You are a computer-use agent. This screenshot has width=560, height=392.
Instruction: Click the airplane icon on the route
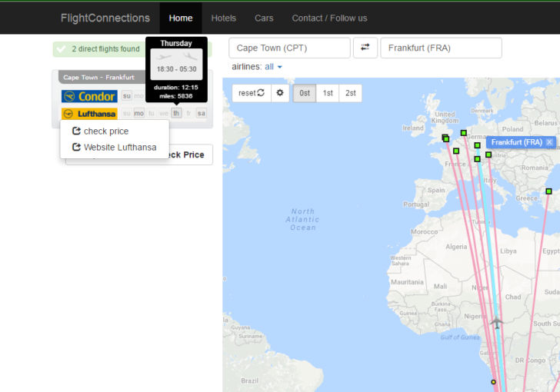pos(496,322)
